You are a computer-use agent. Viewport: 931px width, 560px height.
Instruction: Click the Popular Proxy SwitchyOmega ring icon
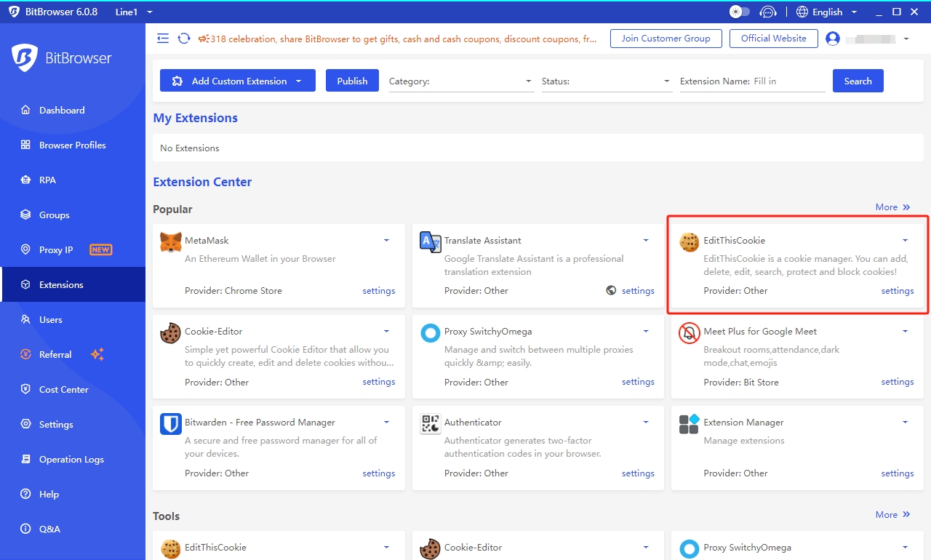pos(431,333)
